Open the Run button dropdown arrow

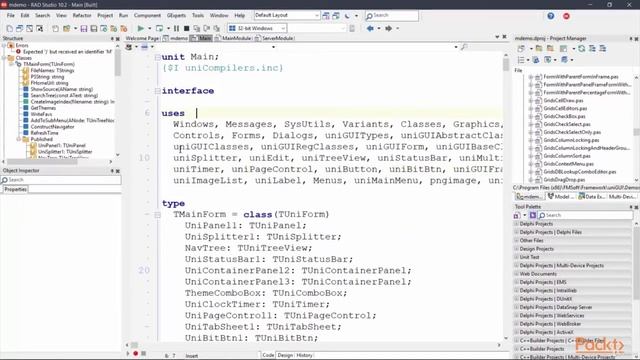149,29
